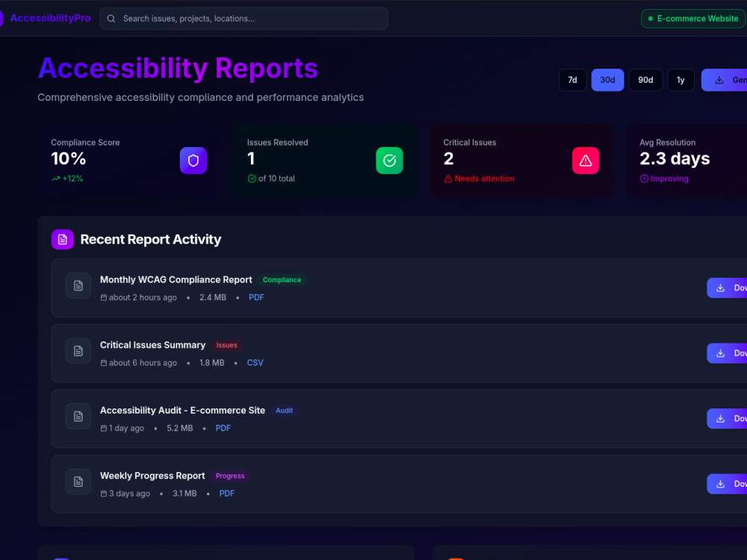Download the Weekly Progress Report
Image resolution: width=747 pixels, height=560 pixels.
pyautogui.click(x=727, y=483)
